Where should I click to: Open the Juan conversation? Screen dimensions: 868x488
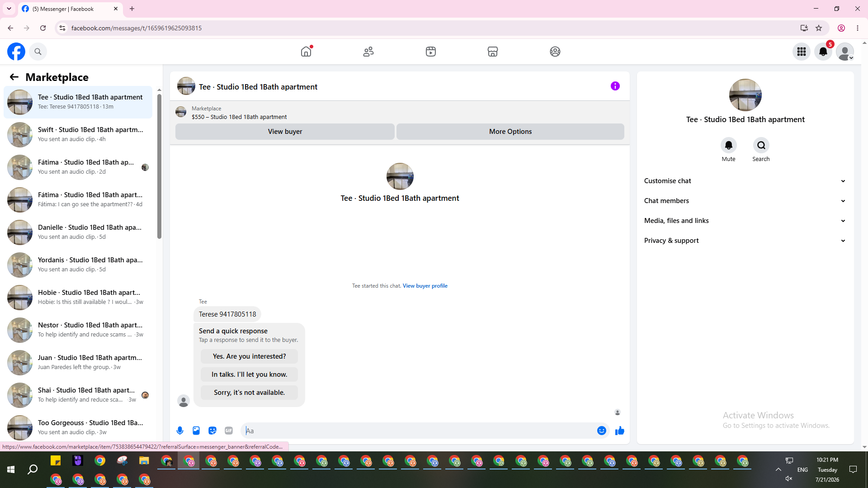pos(78,362)
